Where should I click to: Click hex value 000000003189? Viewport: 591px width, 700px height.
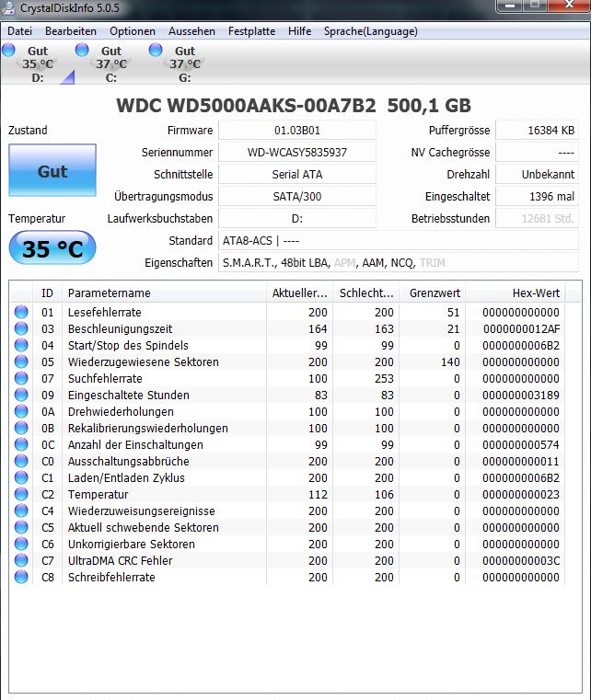[521, 396]
